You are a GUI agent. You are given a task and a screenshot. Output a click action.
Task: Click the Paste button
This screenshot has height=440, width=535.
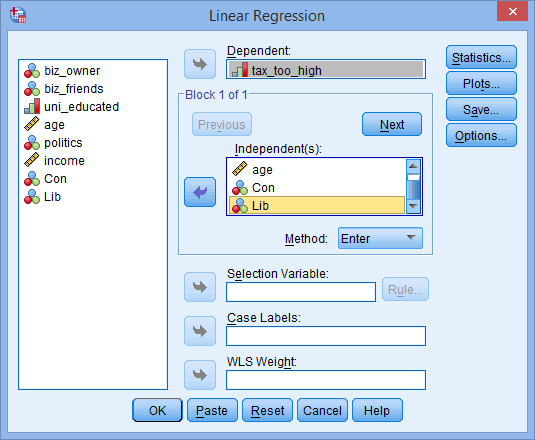coord(212,410)
